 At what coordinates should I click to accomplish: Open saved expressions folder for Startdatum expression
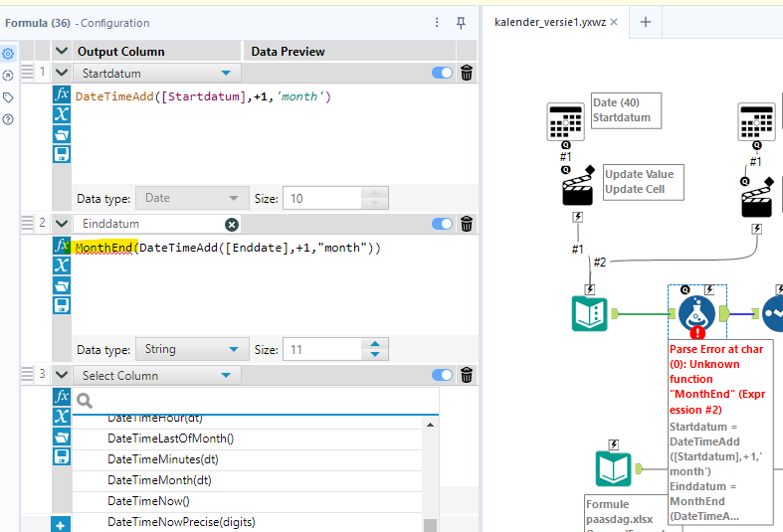(x=62, y=134)
